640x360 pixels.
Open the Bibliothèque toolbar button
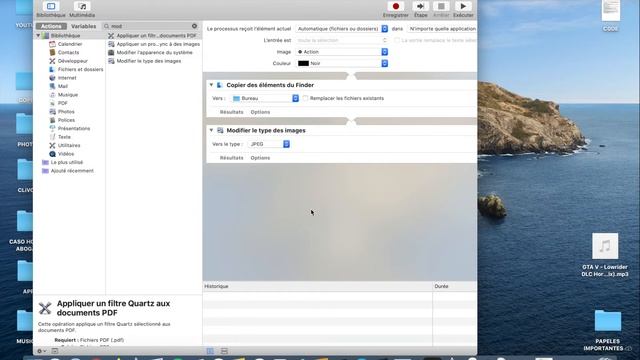tap(51, 9)
